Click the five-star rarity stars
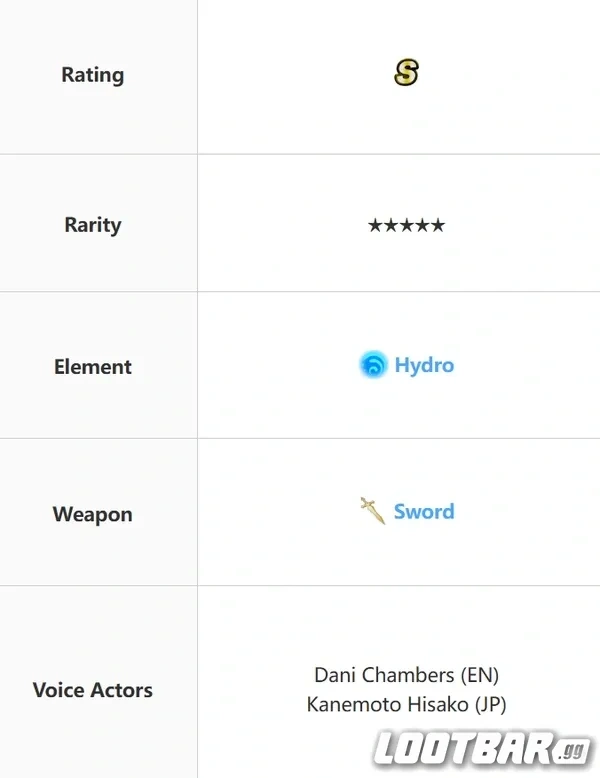This screenshot has height=778, width=600. click(x=406, y=226)
